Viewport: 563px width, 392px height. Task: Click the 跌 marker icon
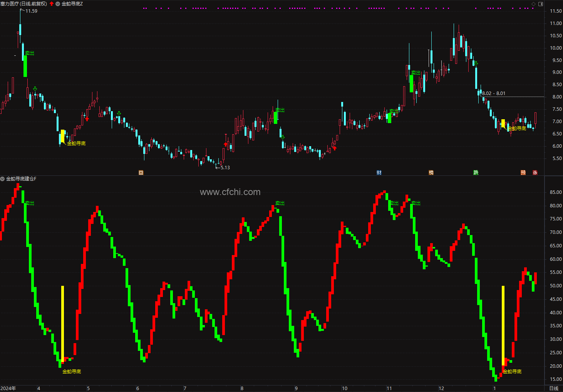(x=476, y=173)
